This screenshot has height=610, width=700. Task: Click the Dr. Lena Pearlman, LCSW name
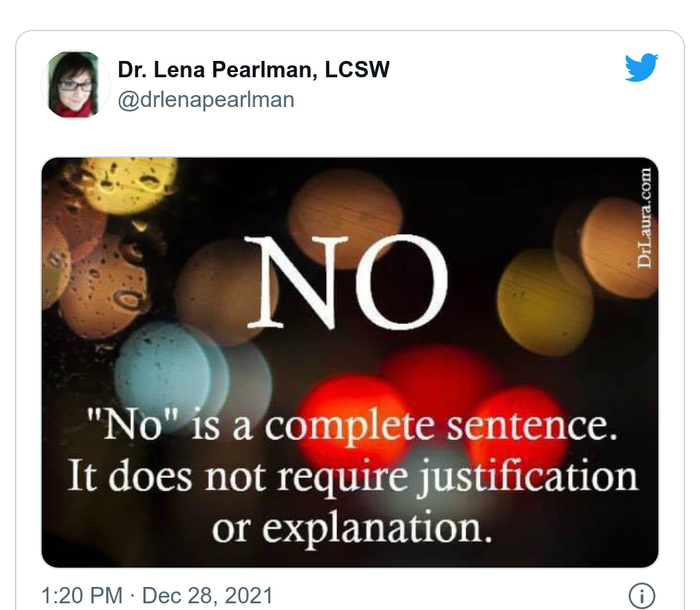click(x=253, y=70)
